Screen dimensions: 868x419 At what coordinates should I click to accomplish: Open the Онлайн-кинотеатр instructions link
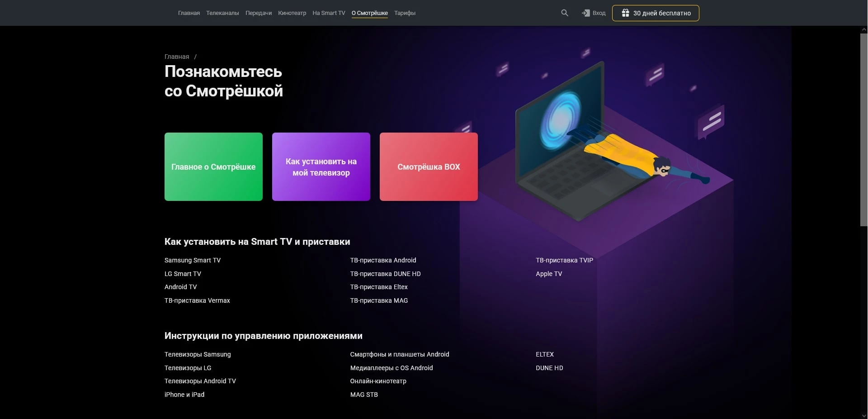point(378,381)
